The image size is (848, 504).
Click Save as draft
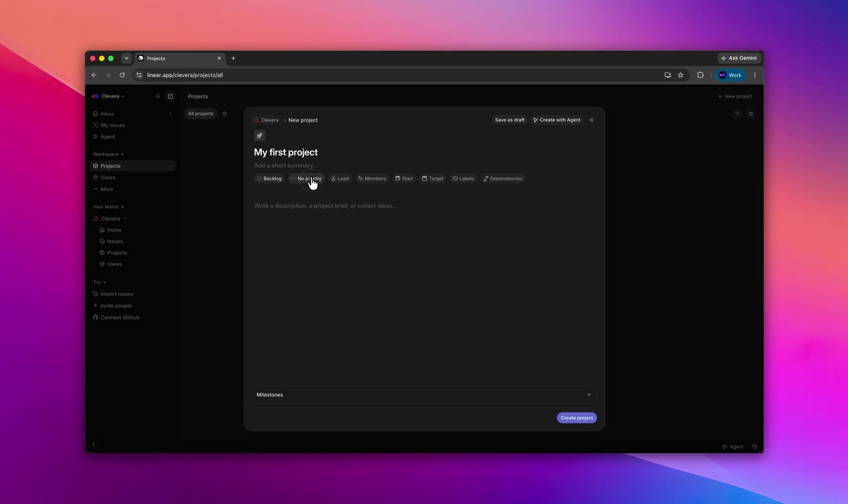coord(510,120)
